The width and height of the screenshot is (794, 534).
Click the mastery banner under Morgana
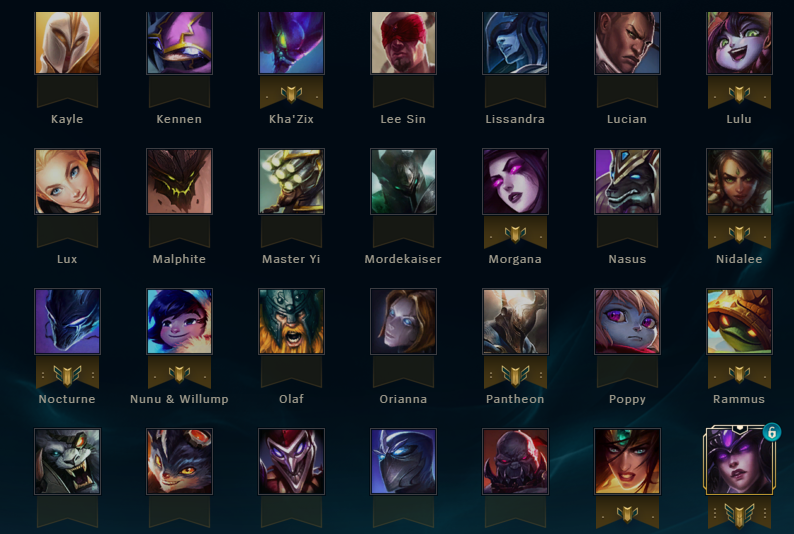[x=515, y=233]
